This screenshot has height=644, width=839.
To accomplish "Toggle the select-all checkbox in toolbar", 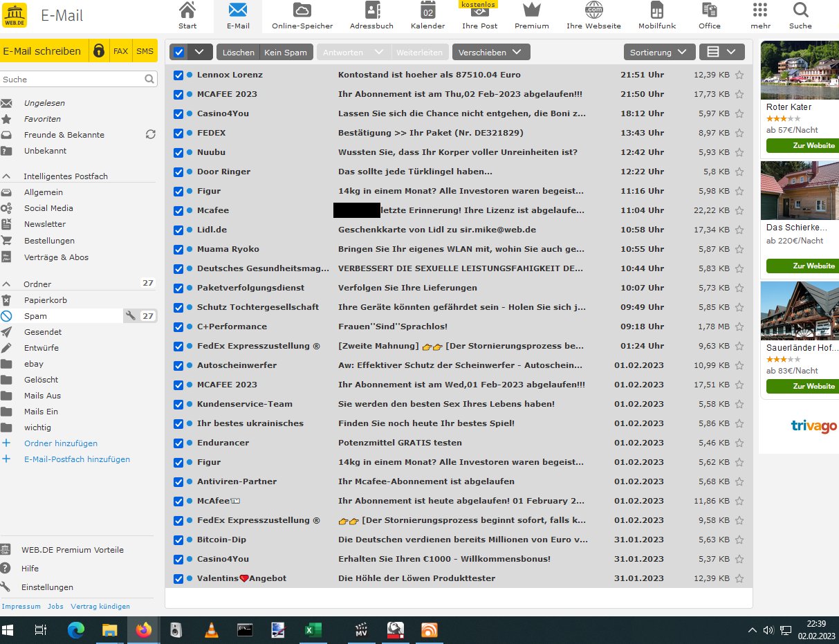I will [x=178, y=52].
